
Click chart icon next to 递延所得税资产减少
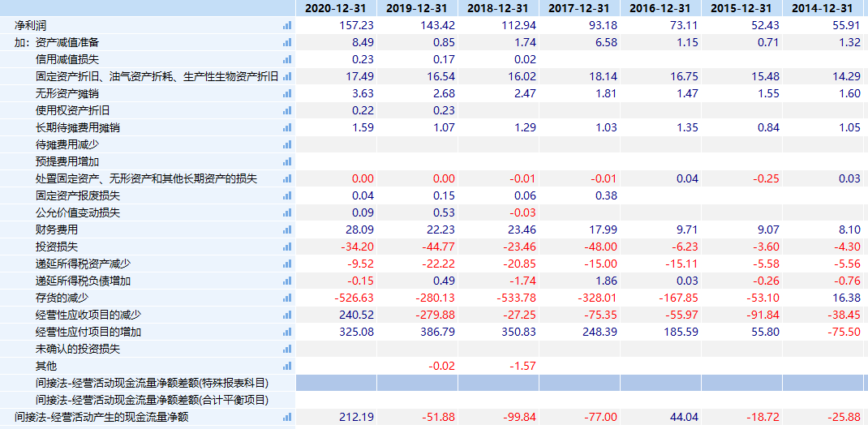pyautogui.click(x=287, y=264)
